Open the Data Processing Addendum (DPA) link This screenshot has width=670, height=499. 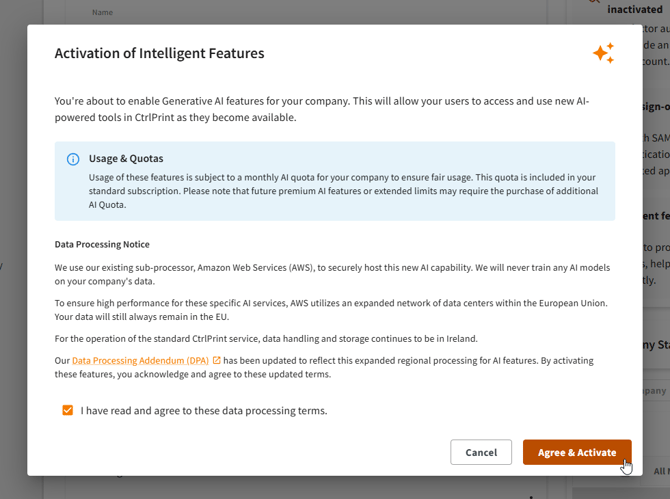click(140, 360)
